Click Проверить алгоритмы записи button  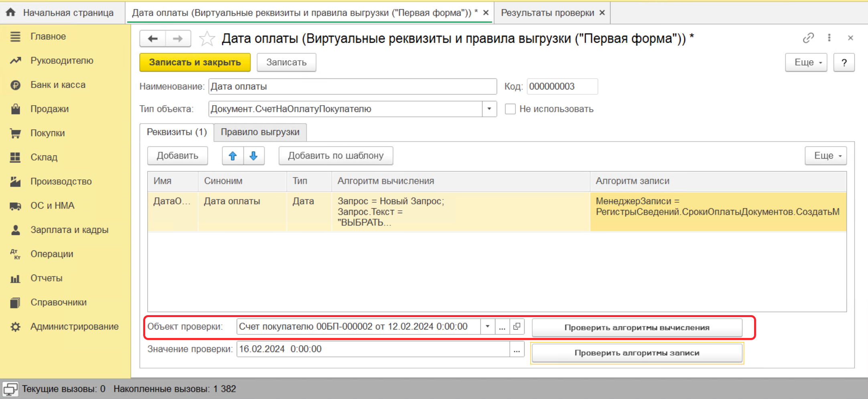[637, 353]
